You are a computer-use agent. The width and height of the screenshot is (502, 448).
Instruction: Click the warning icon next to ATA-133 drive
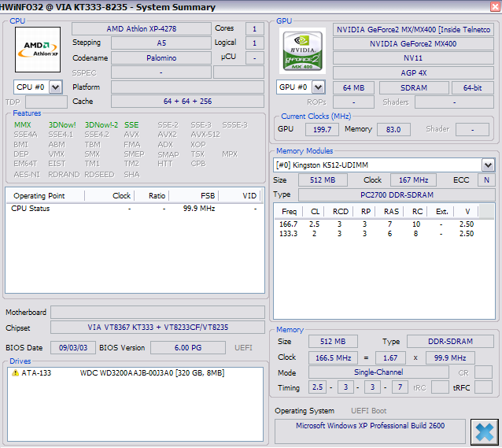click(15, 372)
